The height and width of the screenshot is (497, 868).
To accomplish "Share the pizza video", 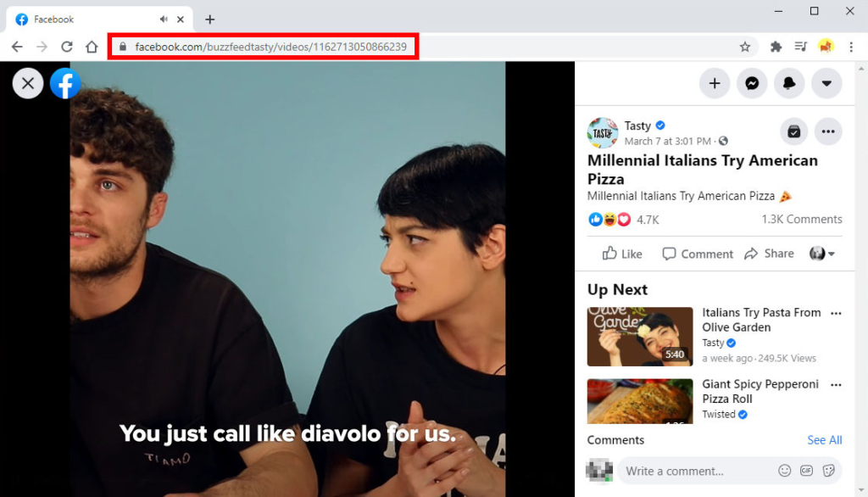I will click(769, 254).
